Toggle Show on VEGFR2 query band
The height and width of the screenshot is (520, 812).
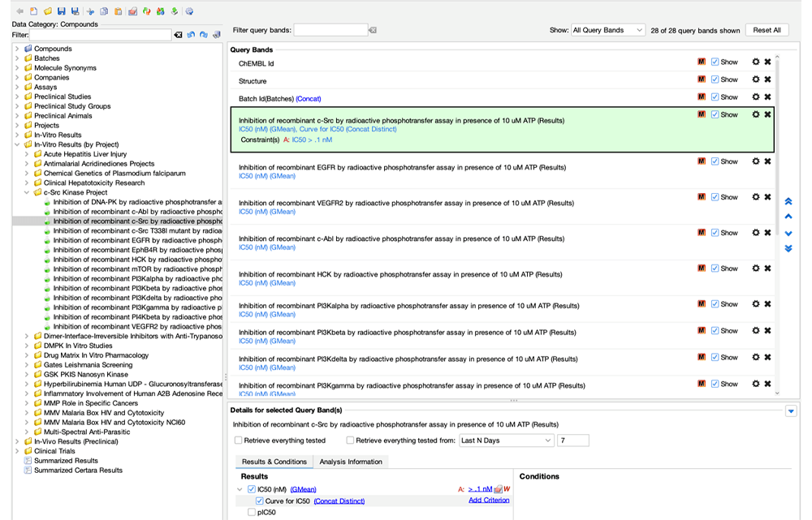[x=715, y=197]
